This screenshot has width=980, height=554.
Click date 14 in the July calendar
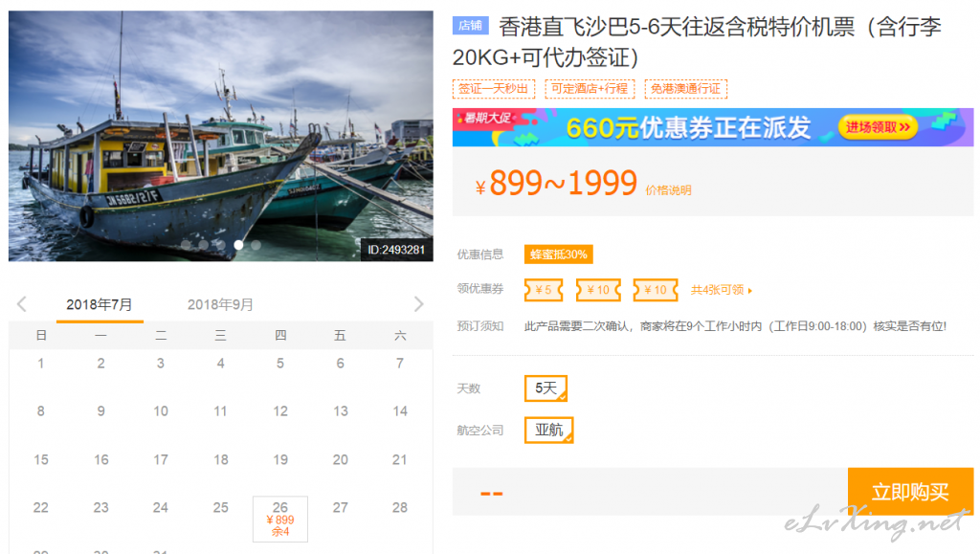pyautogui.click(x=400, y=411)
